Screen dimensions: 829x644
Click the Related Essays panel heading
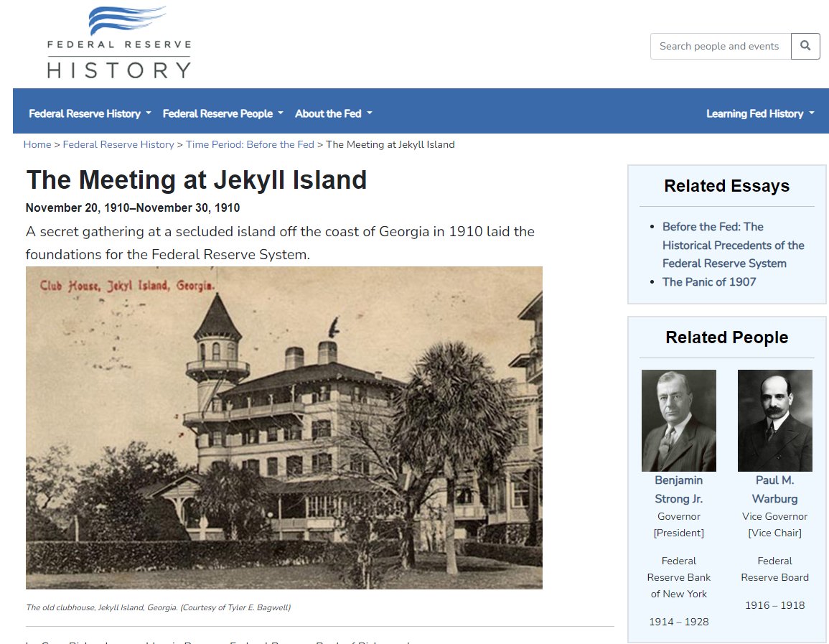pos(726,185)
